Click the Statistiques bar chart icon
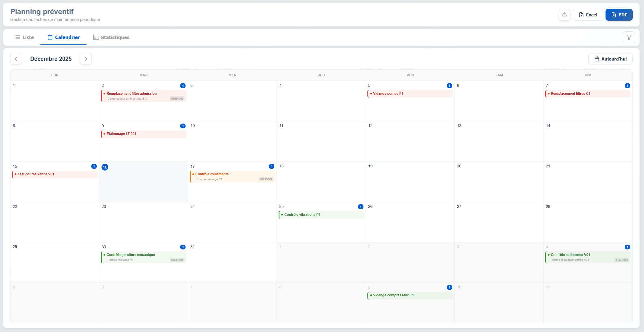 tap(96, 37)
